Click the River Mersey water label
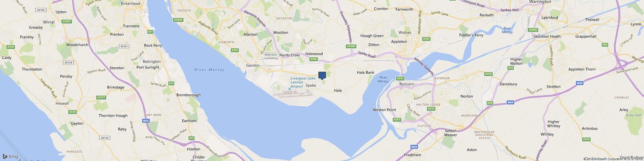The height and width of the screenshot is (161, 644). pyautogui.click(x=210, y=70)
